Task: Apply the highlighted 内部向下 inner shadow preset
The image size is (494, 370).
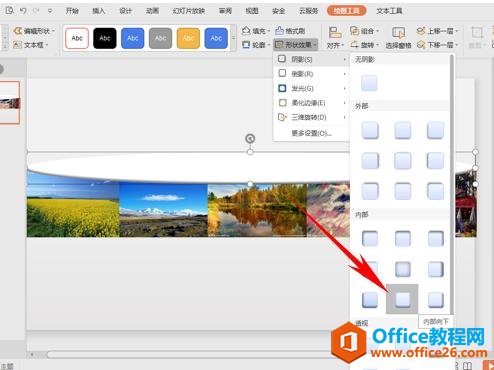Action: [x=402, y=299]
